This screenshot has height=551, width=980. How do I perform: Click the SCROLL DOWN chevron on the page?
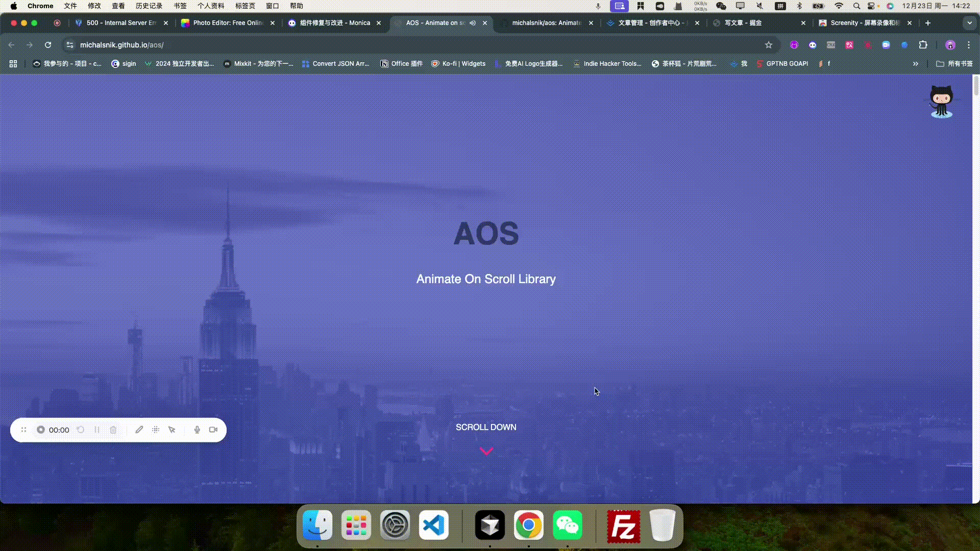(485, 450)
